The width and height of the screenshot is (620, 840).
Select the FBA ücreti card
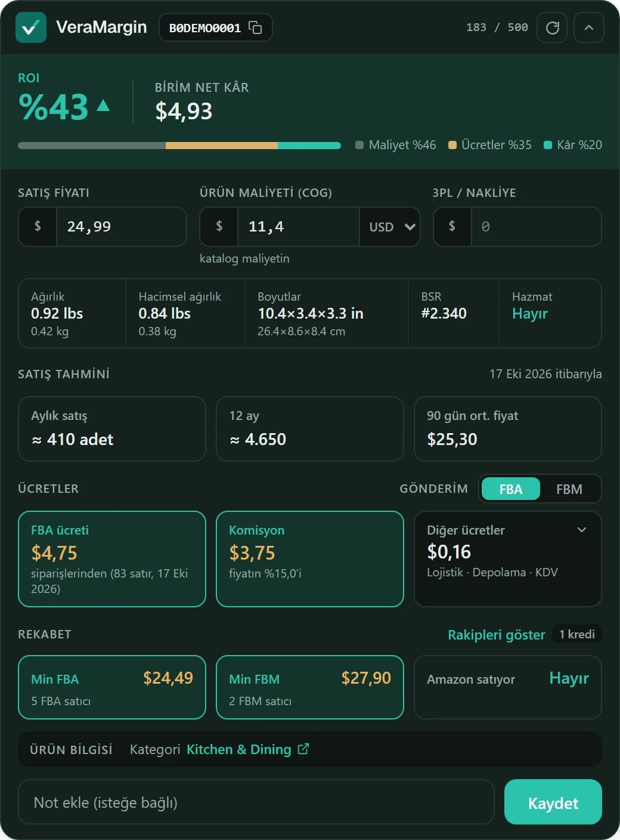[x=112, y=559]
